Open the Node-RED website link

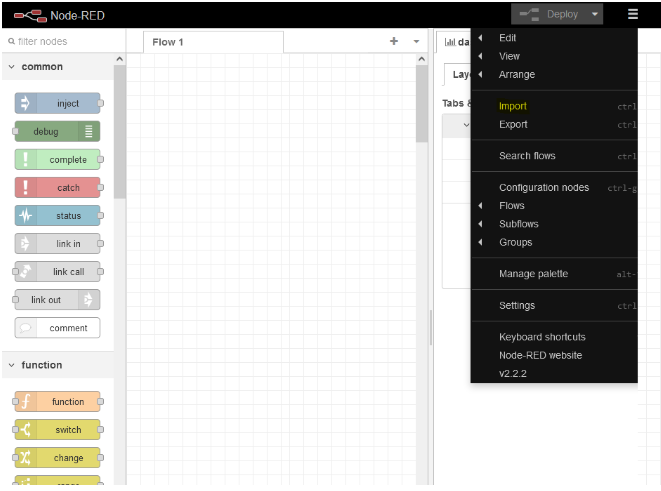(x=554, y=355)
